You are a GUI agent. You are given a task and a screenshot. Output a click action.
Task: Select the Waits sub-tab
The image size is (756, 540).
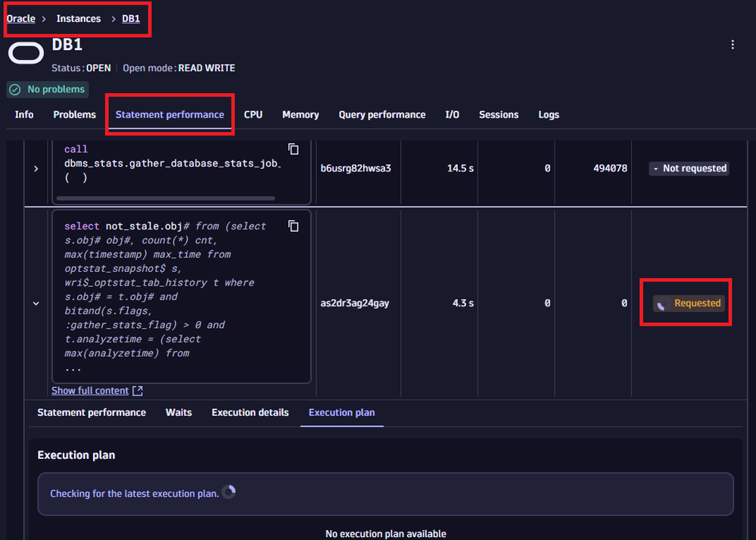(x=179, y=413)
